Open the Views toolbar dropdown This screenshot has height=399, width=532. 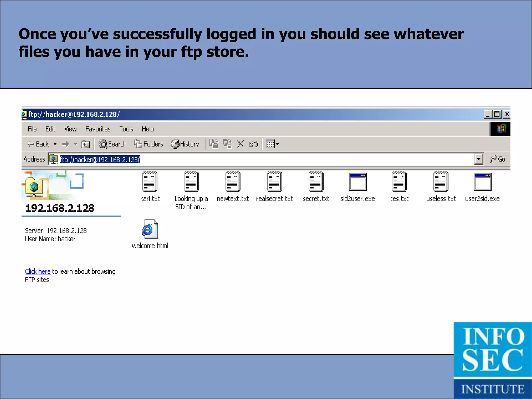click(x=272, y=144)
